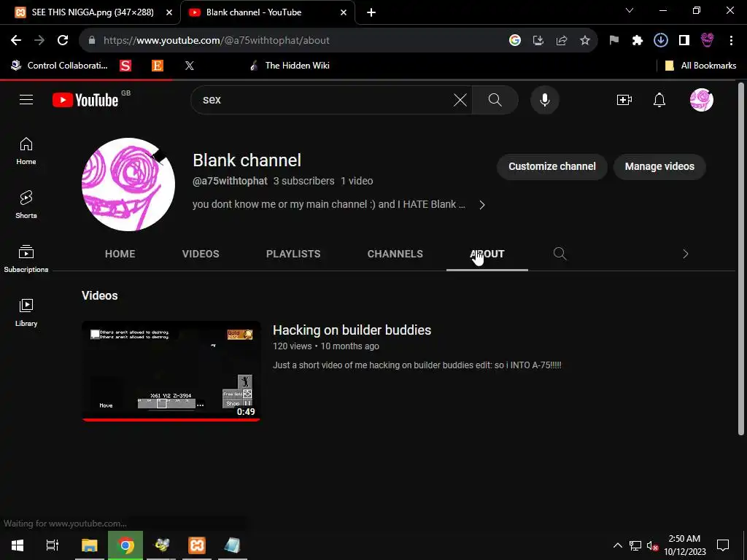
Task: Switch to the CHANNELS channel tab
Action: coord(395,254)
